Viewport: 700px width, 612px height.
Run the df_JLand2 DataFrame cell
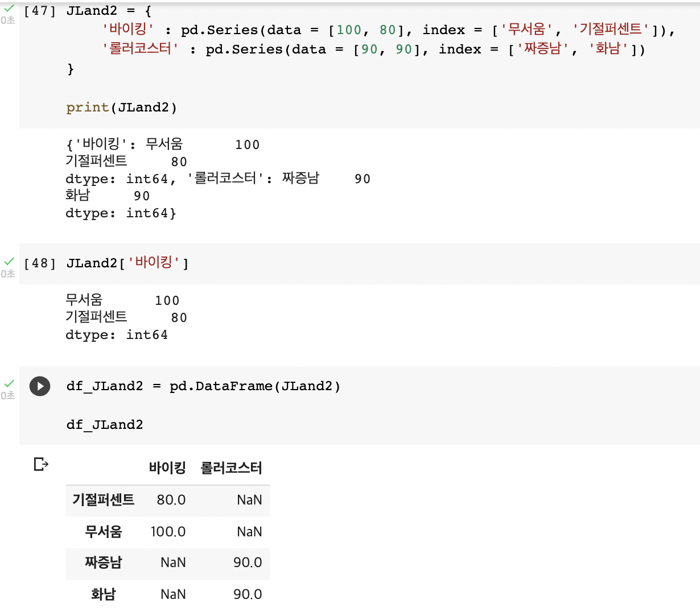point(40,386)
